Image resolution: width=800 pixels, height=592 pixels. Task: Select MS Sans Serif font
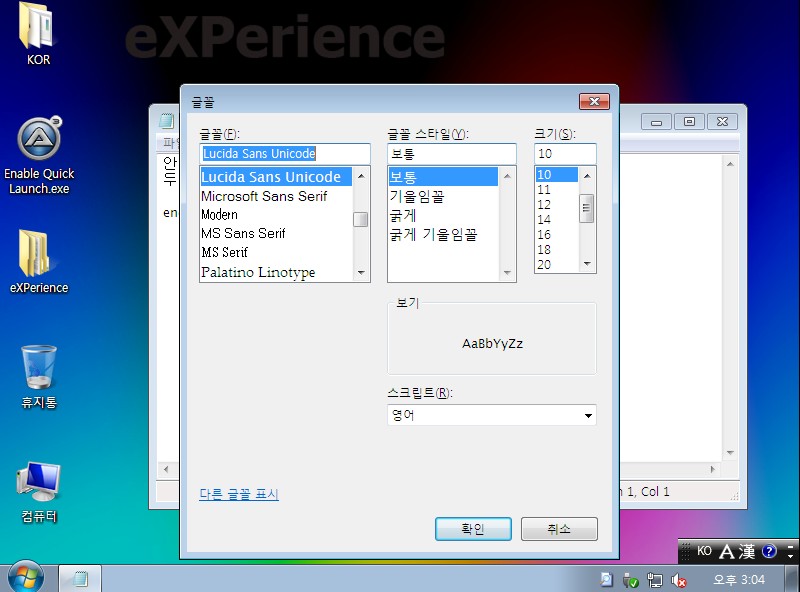tap(276, 233)
